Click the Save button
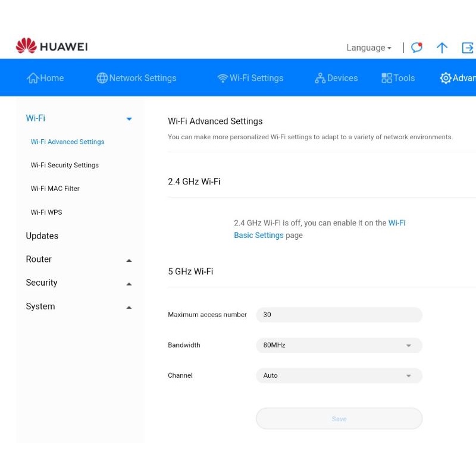This screenshot has height=476, width=476. point(339,419)
